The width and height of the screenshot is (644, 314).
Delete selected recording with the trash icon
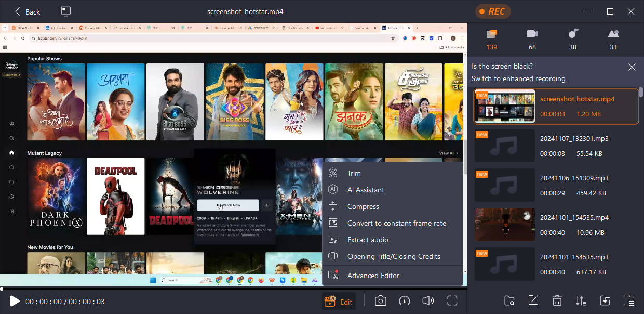(x=557, y=300)
